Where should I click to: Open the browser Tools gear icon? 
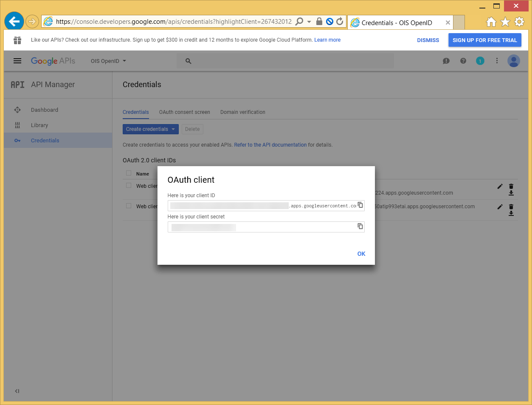click(519, 22)
